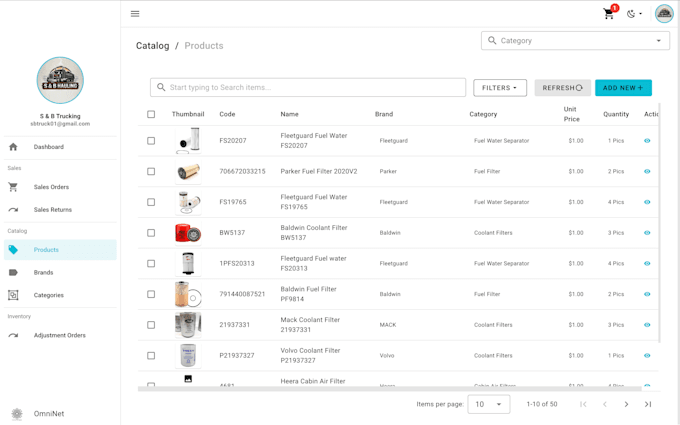680x425 pixels.
Task: Toggle the dark mode moon icon
Action: coord(631,14)
